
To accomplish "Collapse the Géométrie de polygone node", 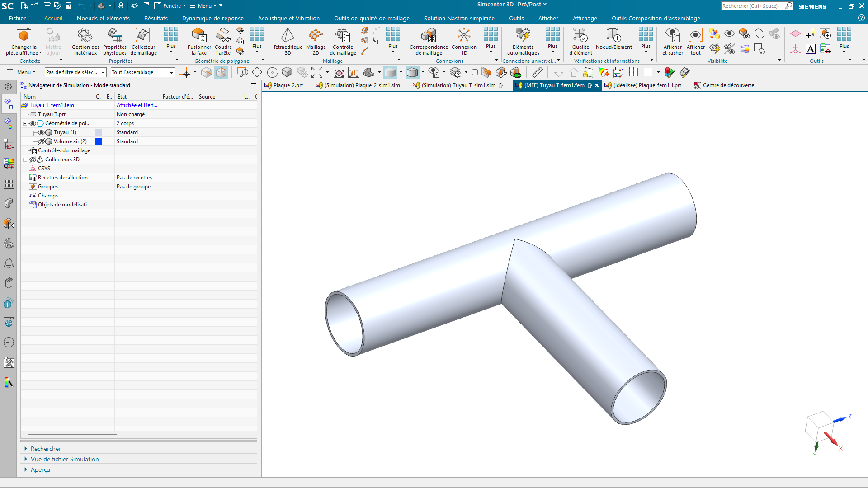I will click(x=25, y=123).
